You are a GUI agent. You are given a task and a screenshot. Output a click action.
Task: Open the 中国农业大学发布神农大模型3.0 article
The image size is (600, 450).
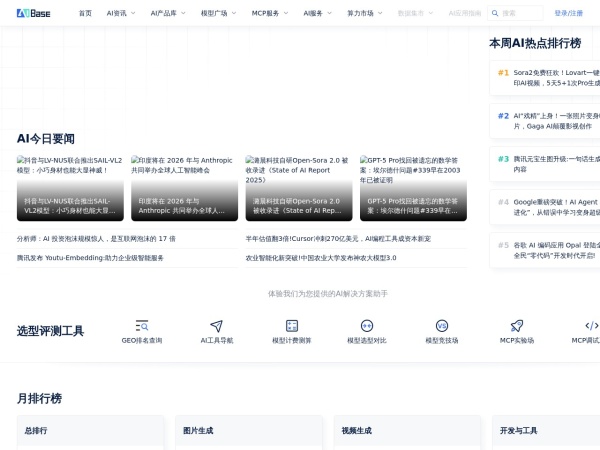[x=321, y=258]
